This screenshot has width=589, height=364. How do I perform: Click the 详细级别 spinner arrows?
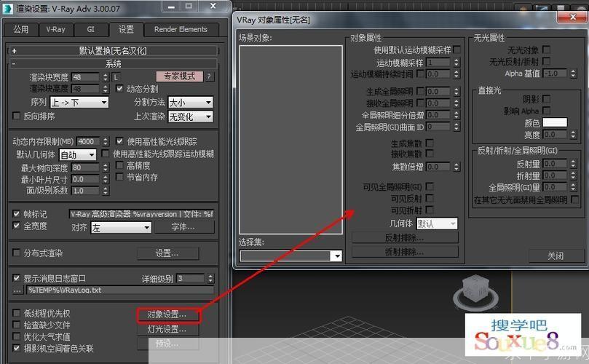click(x=210, y=278)
